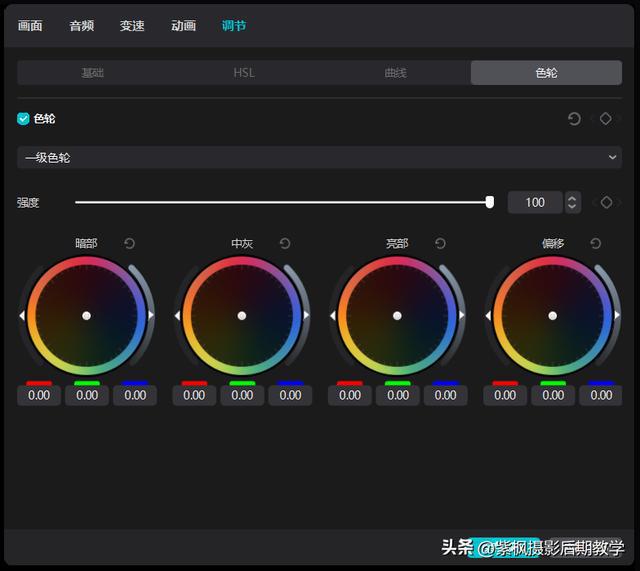
Task: Click left arrow of 暗部 color wheel
Action: tap(22, 315)
